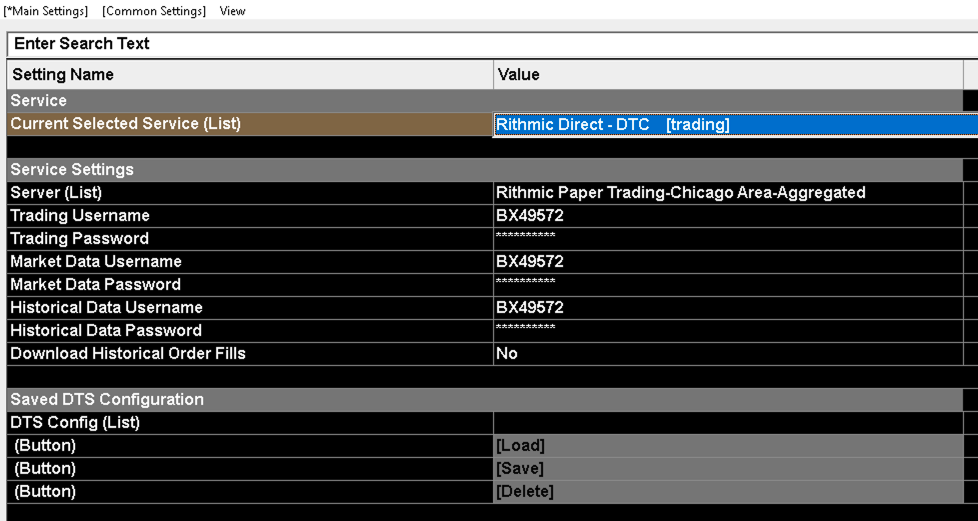Open the Current Selected Service list dropdown
Screen dimensions: 978x521
(x=735, y=124)
